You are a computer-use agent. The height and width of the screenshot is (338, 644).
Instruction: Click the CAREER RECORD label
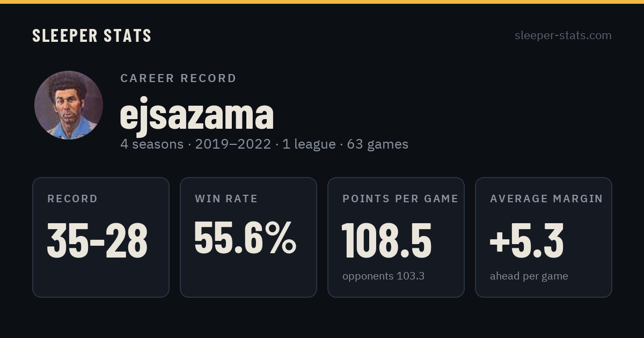click(x=179, y=78)
